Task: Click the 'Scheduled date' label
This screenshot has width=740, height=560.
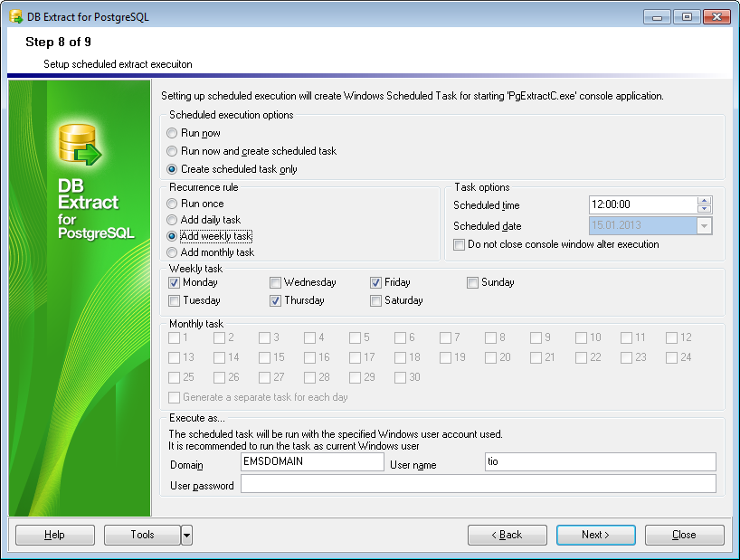Action: 487,226
